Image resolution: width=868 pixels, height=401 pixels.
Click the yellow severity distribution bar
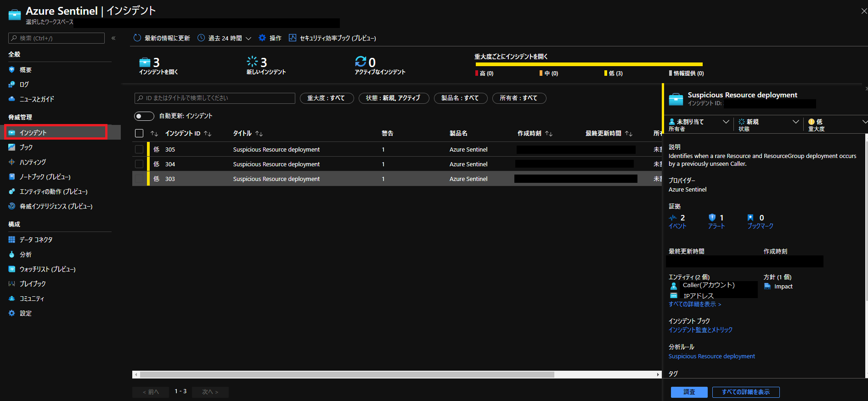(x=588, y=64)
